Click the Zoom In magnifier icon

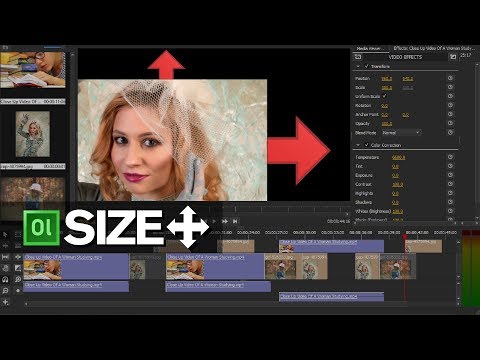pyautogui.click(x=18, y=279)
